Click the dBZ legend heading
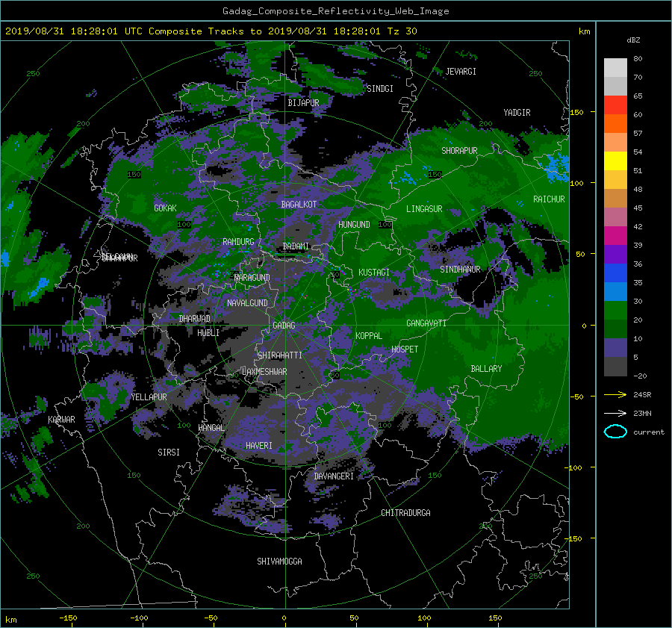The image size is (672, 628). tap(633, 40)
